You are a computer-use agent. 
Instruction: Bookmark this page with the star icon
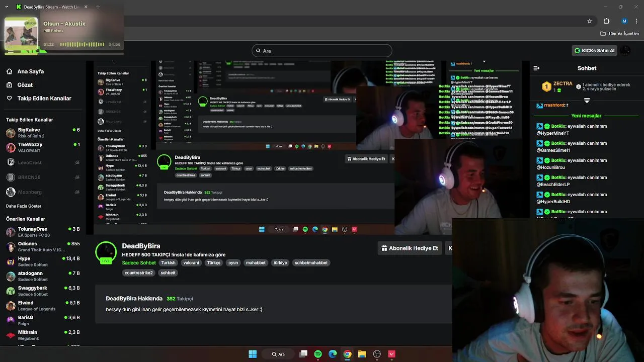coord(590,21)
